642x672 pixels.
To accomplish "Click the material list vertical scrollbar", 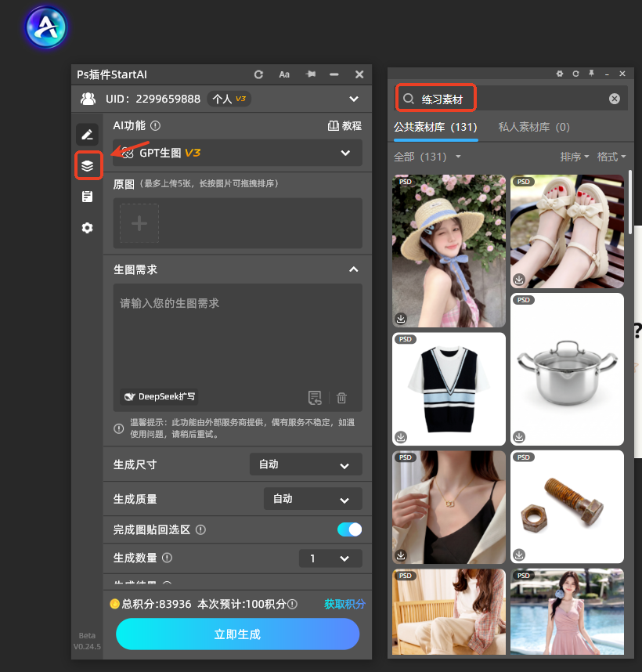I will (x=630, y=202).
